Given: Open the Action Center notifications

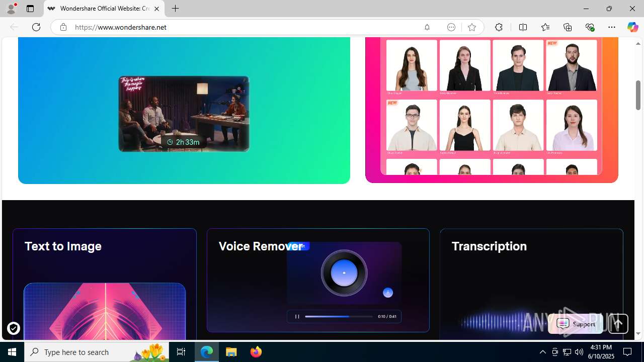Looking at the screenshot, I should 627,352.
